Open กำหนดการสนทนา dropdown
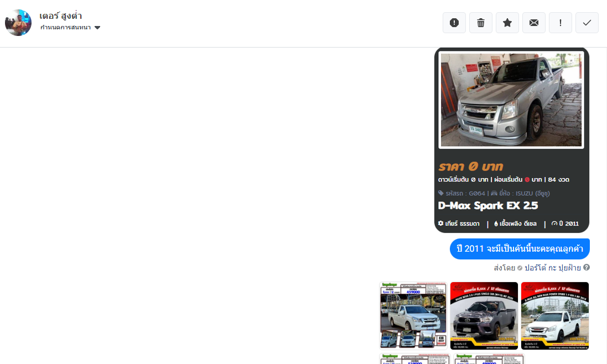This screenshot has width=607, height=364. (x=70, y=28)
